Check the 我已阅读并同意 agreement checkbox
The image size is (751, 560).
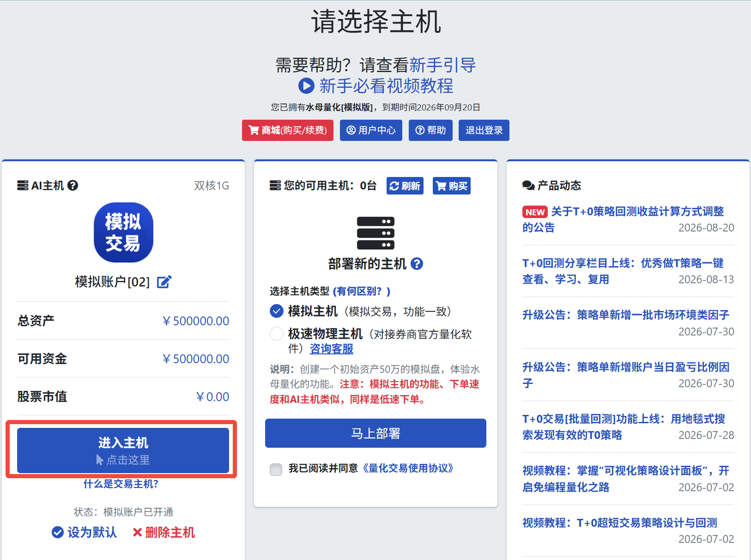coord(276,469)
